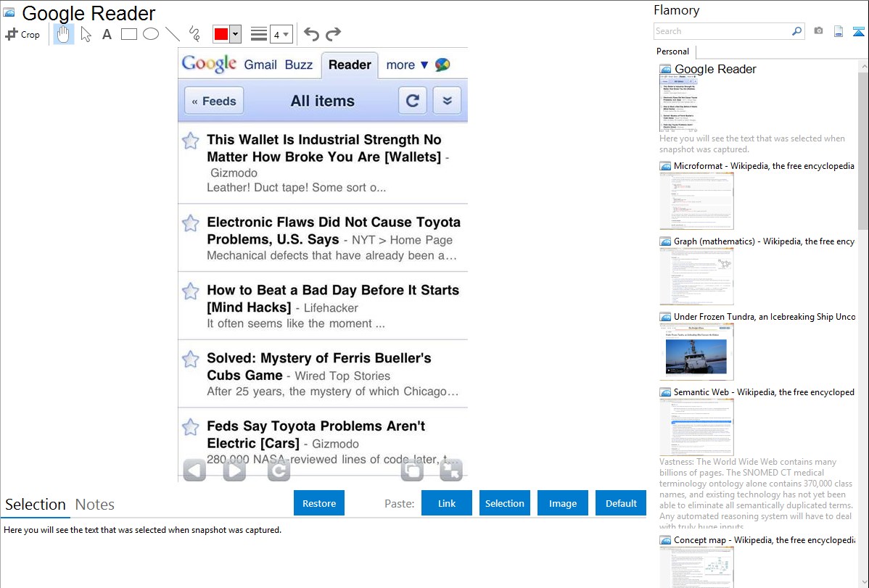Pick the ellipse shape tool
The width and height of the screenshot is (869, 588).
tap(151, 34)
